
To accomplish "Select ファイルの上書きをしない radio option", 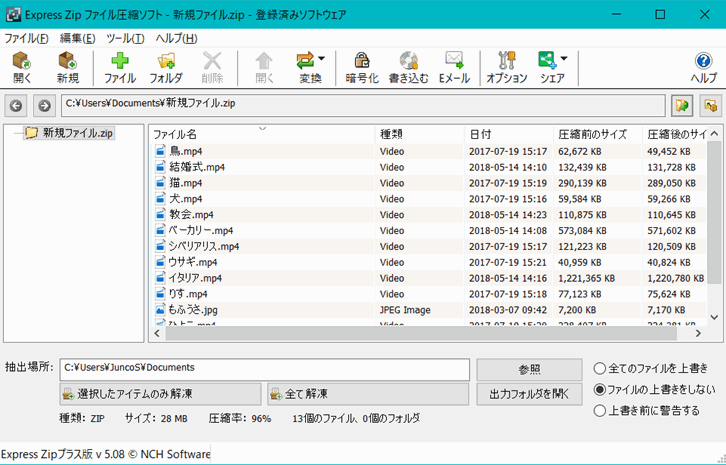I will (x=600, y=390).
